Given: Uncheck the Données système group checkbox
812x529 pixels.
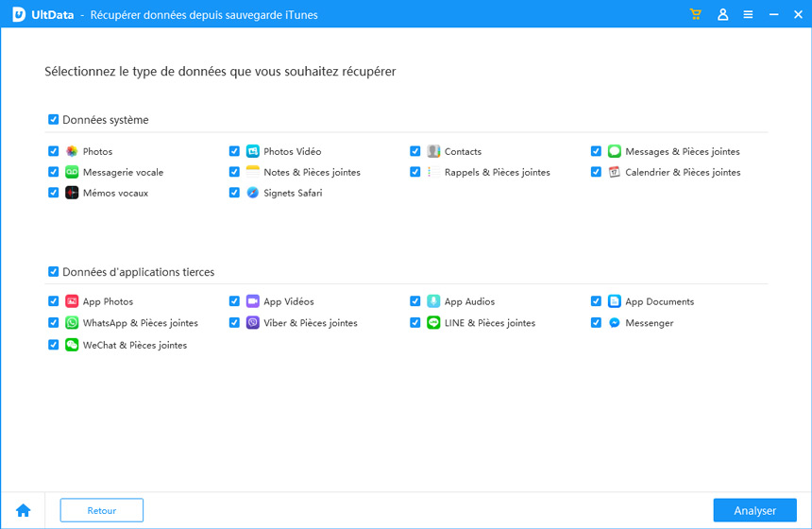Looking at the screenshot, I should (x=53, y=120).
